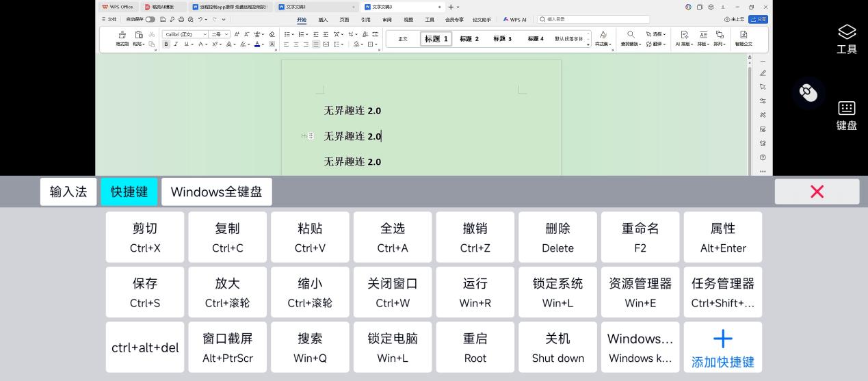Apply the Heading 1 (标题 1) style
The width and height of the screenshot is (868, 381).
click(x=436, y=39)
